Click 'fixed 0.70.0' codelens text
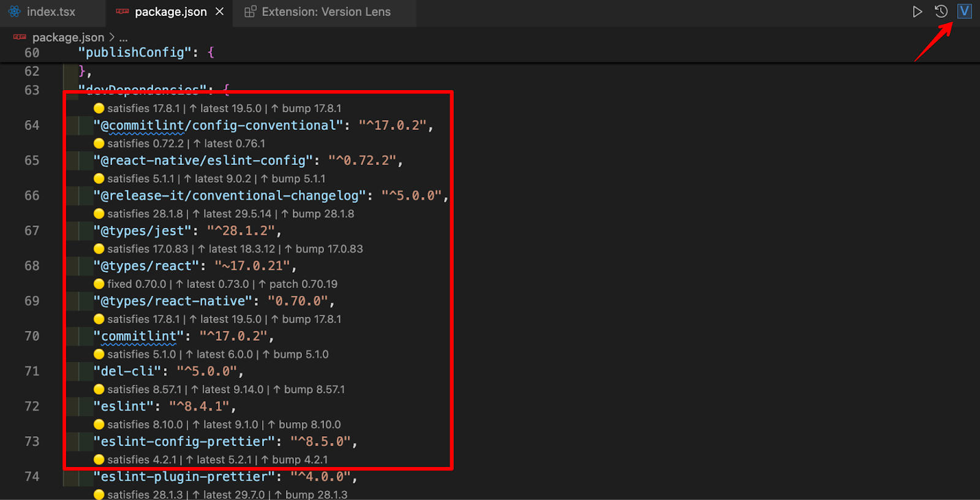The width and height of the screenshot is (980, 500). 137,284
